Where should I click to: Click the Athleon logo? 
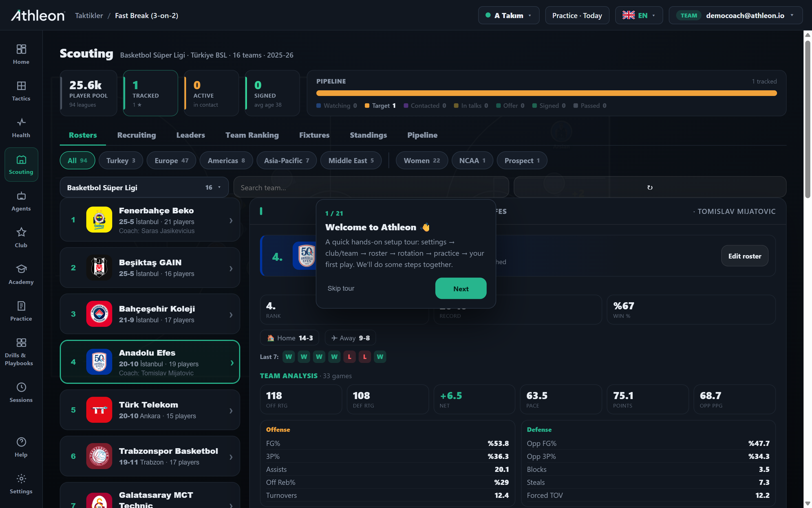coord(38,16)
